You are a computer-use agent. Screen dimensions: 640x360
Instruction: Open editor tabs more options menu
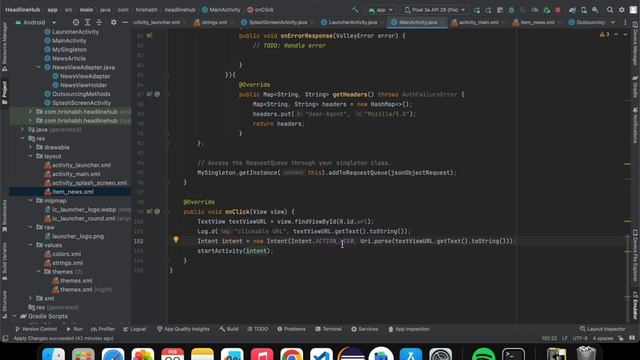[625, 22]
